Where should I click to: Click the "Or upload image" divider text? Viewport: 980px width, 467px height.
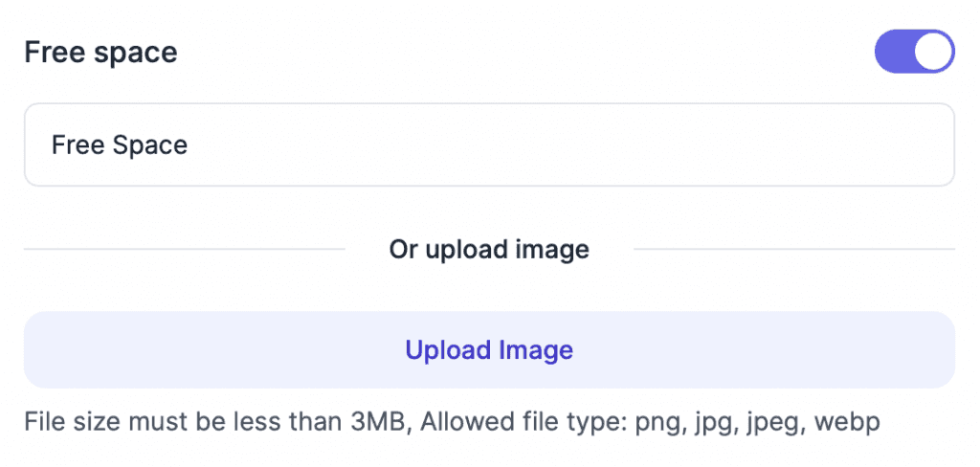coord(489,250)
